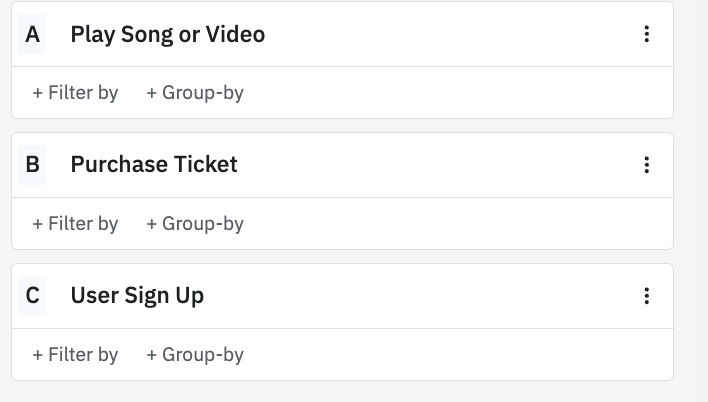708x402 pixels.
Task: Select the Purchase Ticket event name
Action: [154, 164]
